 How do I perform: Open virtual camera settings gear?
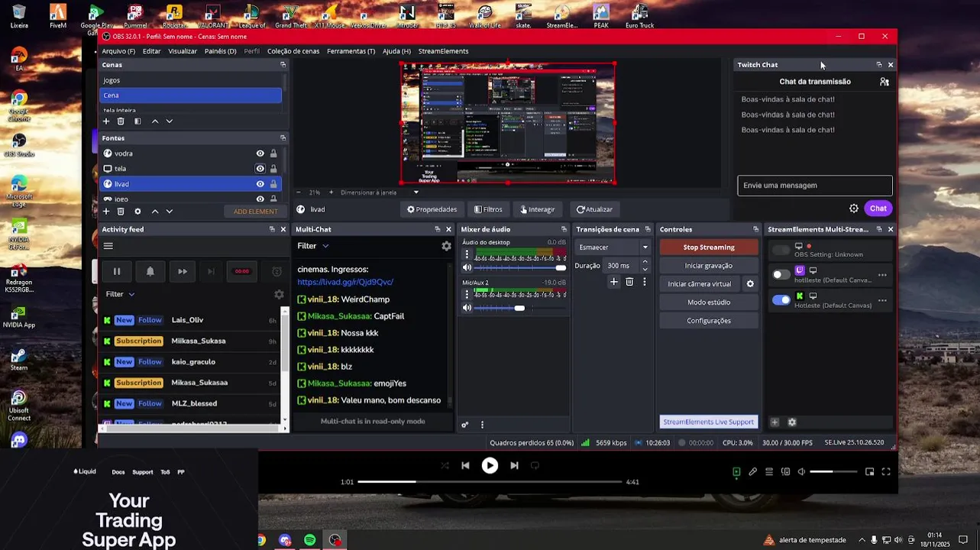(750, 284)
